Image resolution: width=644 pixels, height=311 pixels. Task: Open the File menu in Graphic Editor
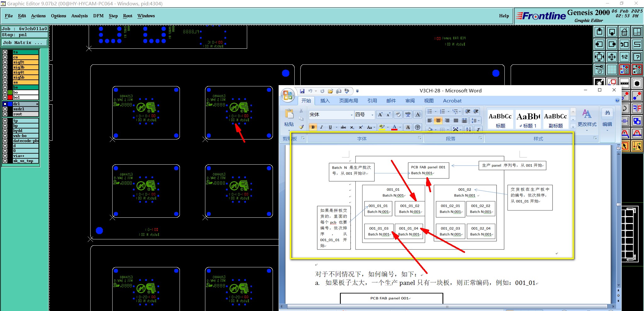(x=9, y=16)
